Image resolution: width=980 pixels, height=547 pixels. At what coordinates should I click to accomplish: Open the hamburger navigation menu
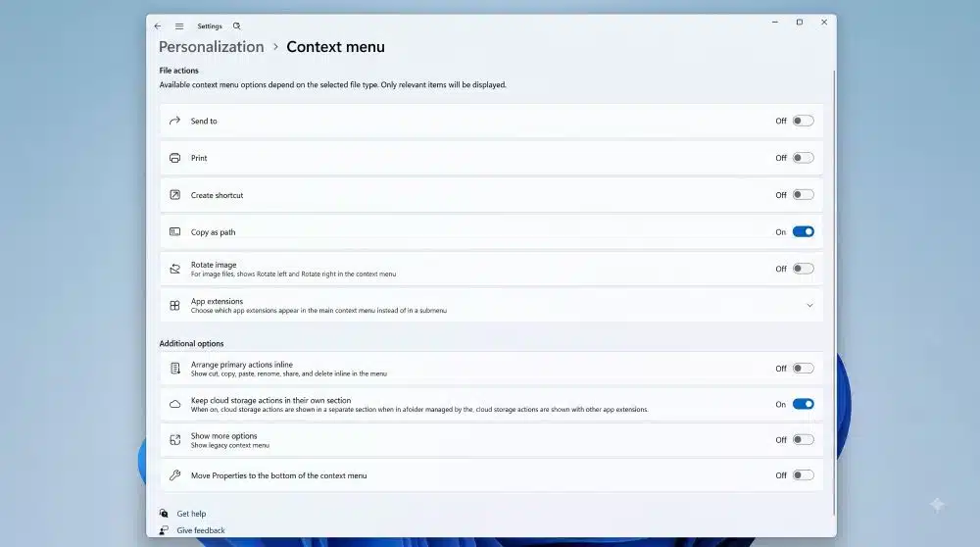click(179, 26)
